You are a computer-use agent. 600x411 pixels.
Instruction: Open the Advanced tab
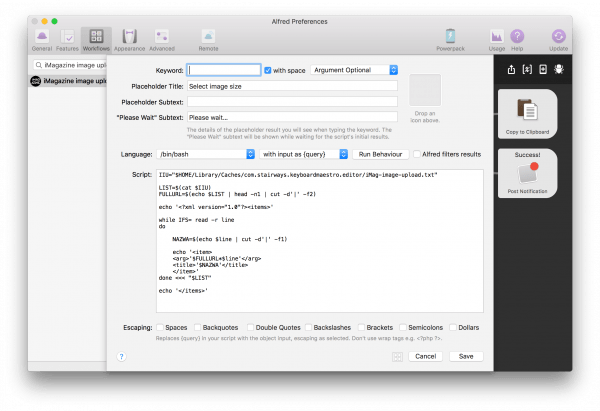point(162,40)
